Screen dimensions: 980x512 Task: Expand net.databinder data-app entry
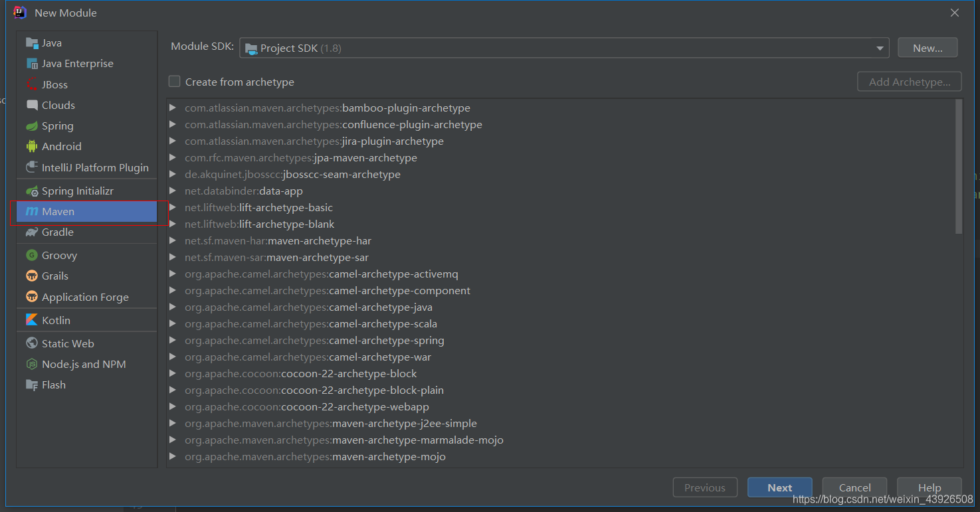coord(173,191)
